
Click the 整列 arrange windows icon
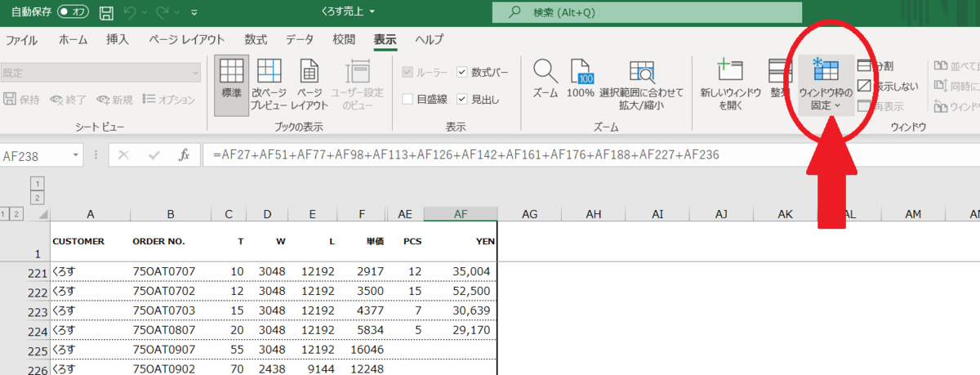click(x=780, y=79)
